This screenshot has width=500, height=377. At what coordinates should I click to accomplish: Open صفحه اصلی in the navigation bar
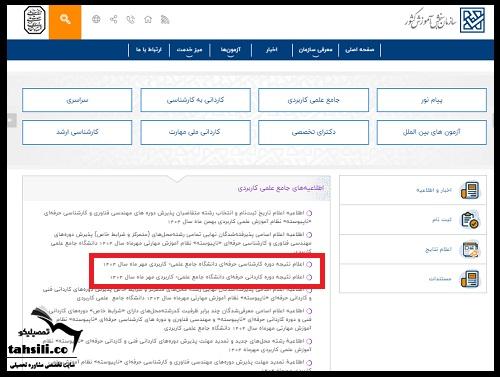(x=360, y=50)
